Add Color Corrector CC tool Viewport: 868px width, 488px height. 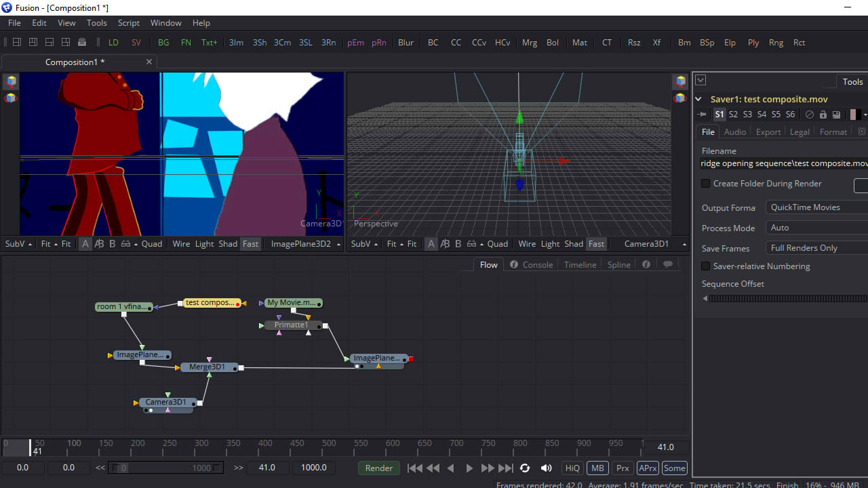pos(456,42)
